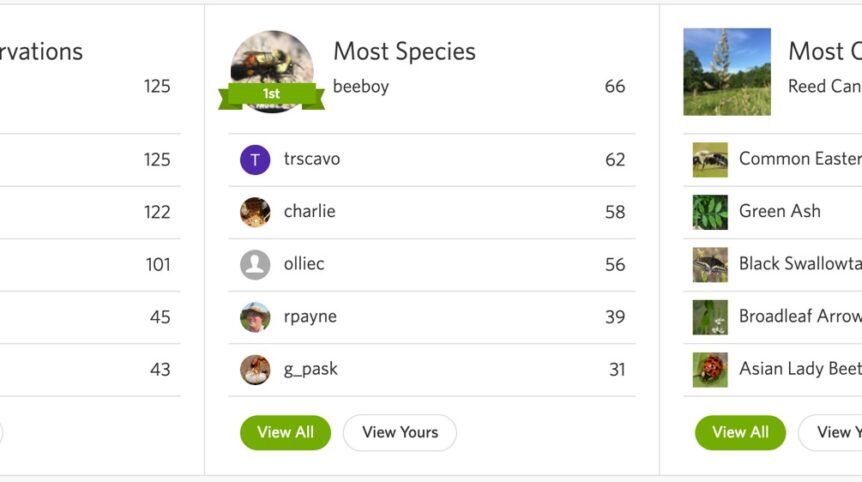This screenshot has width=862, height=482.
Task: Open charlie's avatar icon
Action: 255,212
